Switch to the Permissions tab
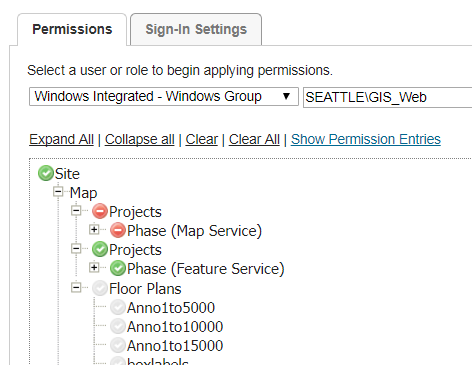Image resolution: width=472 pixels, height=365 pixels. pyautogui.click(x=72, y=29)
